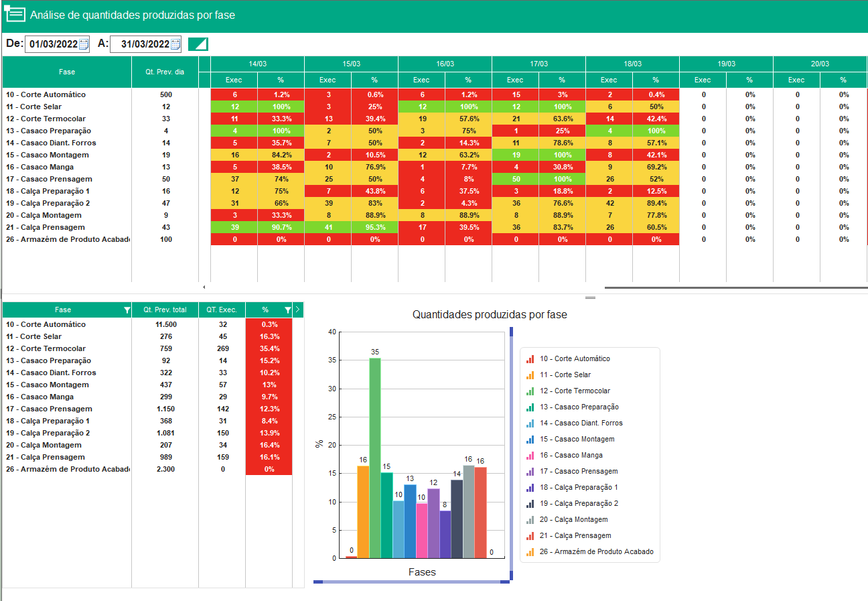This screenshot has height=601, width=868.
Task: Click the form icon in the title bar
Action: click(15, 15)
